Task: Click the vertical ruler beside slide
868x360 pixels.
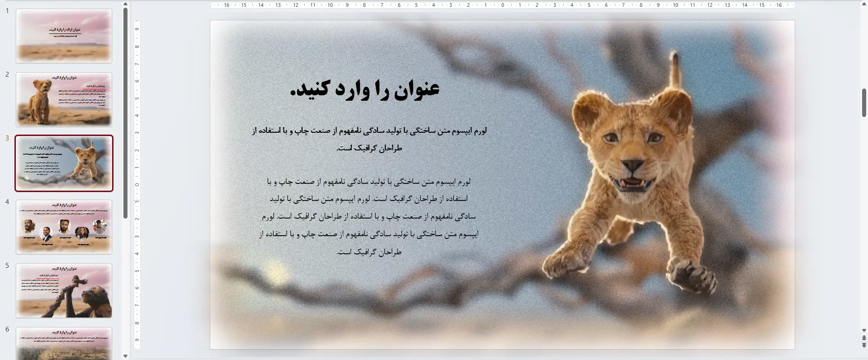Action: click(137, 184)
